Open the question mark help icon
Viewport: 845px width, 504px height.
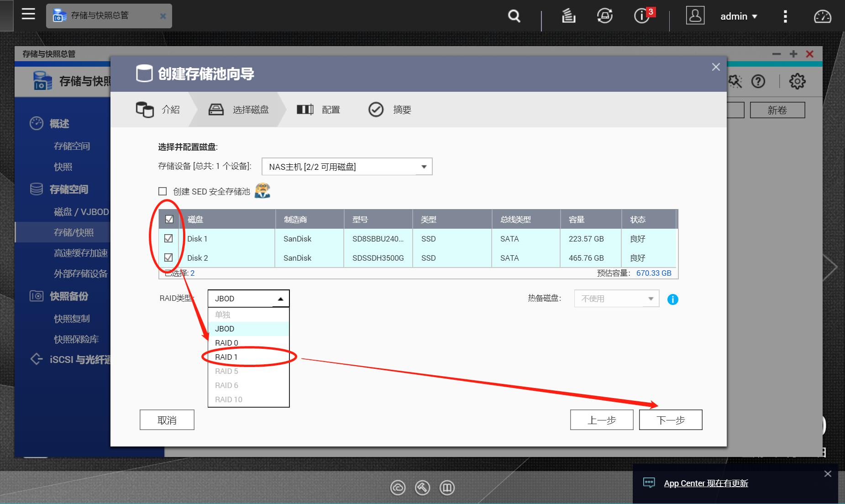tap(759, 81)
